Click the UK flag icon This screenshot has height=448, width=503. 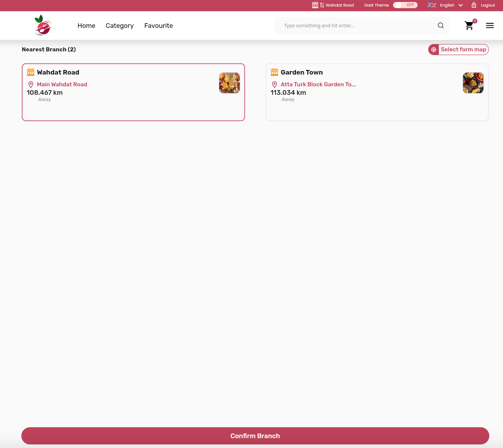[431, 5]
